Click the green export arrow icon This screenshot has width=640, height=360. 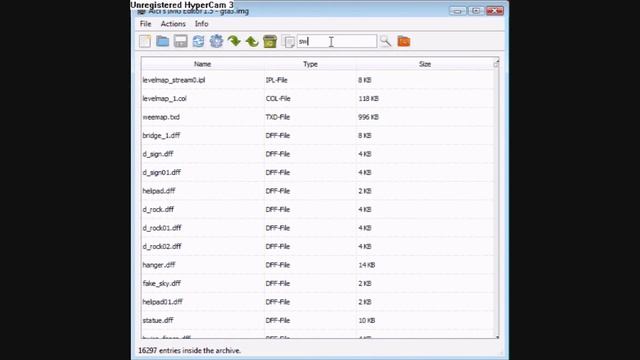[252, 41]
